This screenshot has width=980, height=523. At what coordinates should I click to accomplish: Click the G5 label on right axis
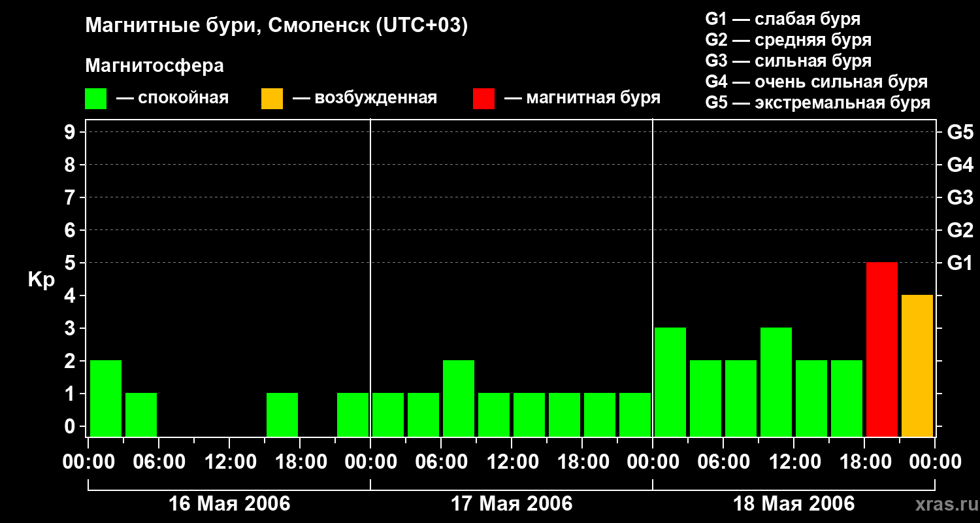[x=960, y=132]
